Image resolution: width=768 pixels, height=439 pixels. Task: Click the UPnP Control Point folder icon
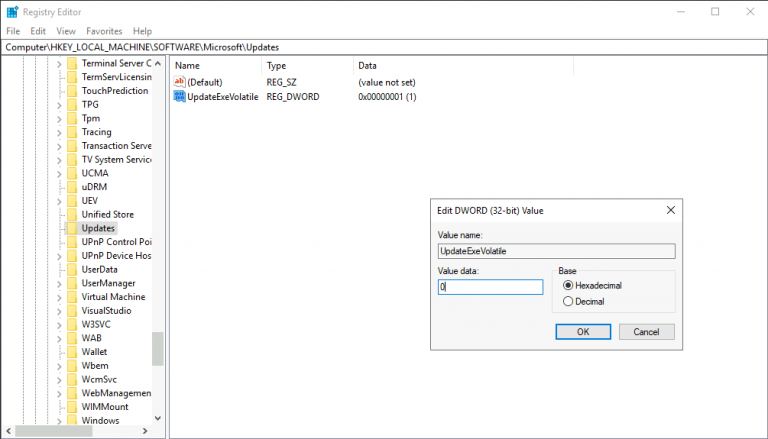72,242
